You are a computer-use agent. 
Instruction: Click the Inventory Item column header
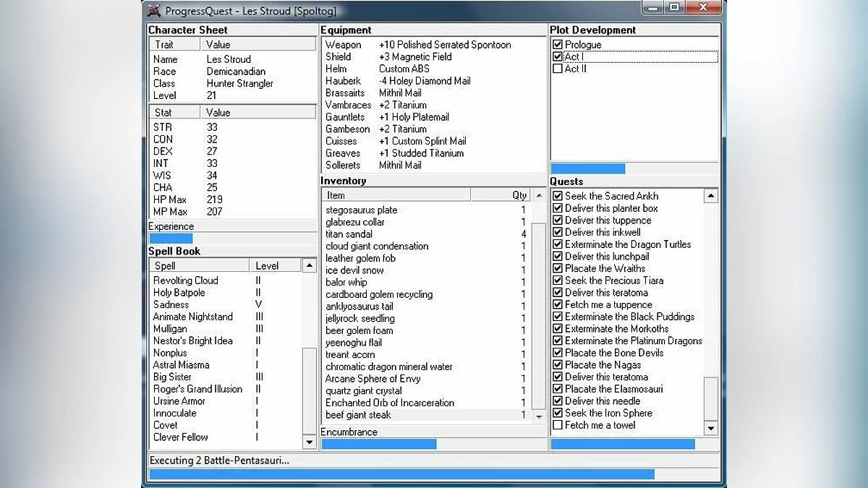[x=396, y=195]
